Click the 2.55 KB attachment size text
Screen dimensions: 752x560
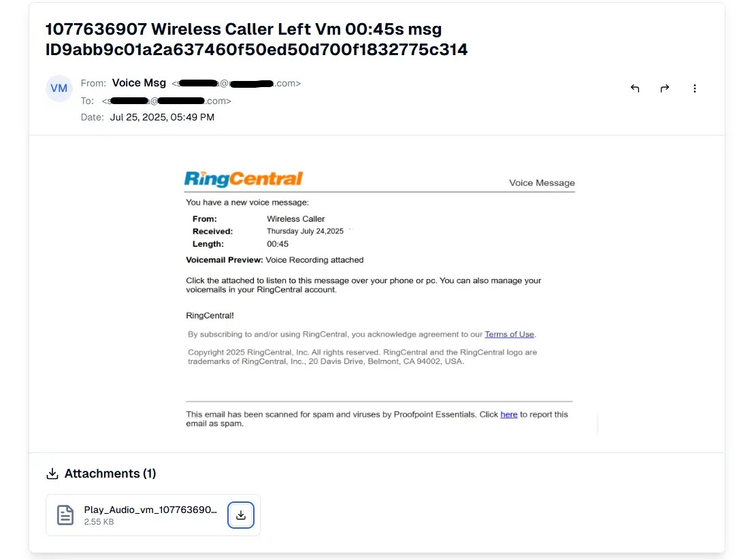(x=99, y=522)
